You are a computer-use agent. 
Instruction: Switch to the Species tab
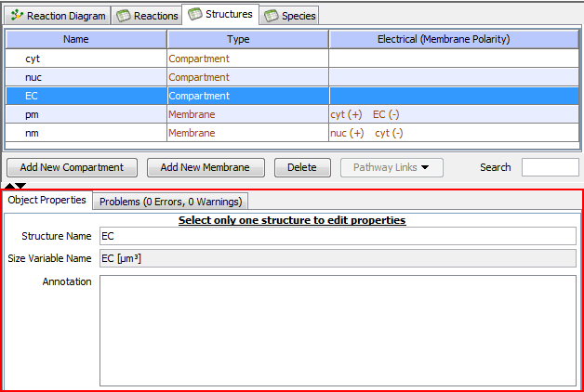click(x=289, y=16)
